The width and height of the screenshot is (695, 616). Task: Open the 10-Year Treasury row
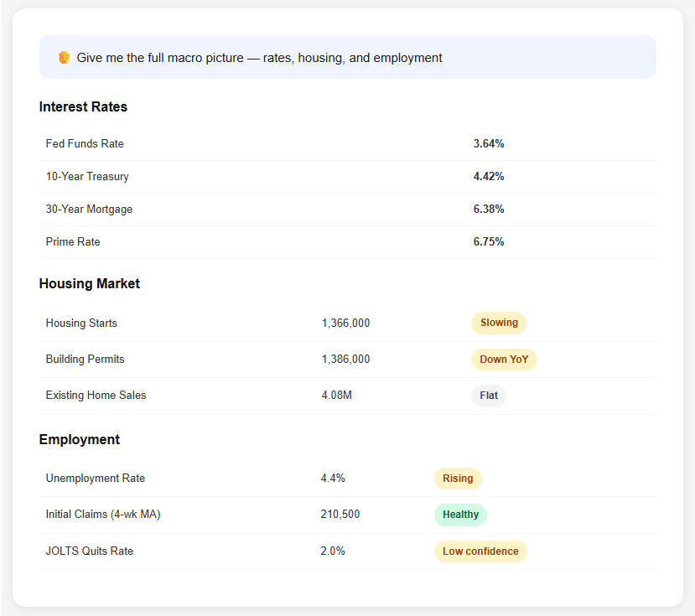coord(87,176)
